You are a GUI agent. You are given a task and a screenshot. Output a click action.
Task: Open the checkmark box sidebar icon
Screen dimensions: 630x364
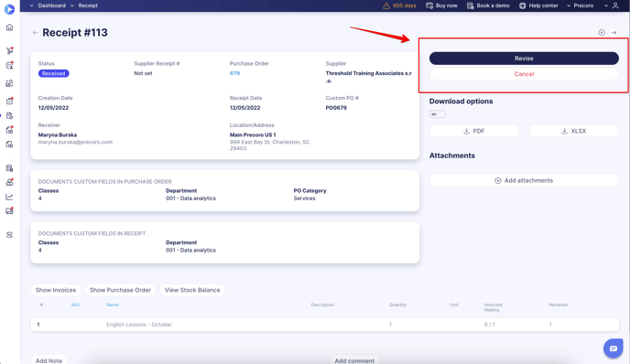tap(10, 101)
